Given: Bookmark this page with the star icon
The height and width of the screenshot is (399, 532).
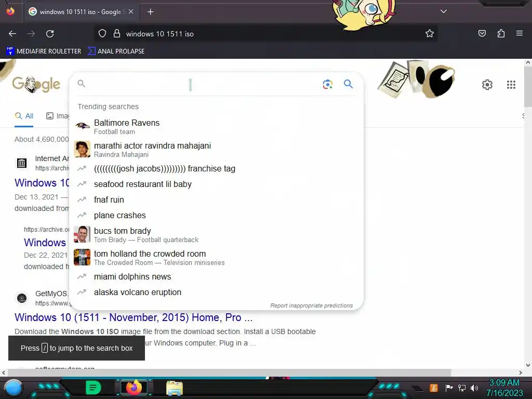Looking at the screenshot, I should coord(430,34).
